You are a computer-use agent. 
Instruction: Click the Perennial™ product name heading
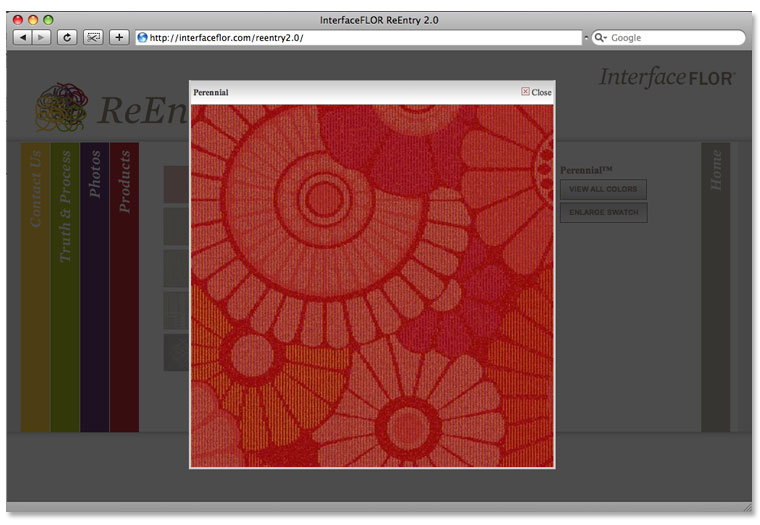point(586,170)
